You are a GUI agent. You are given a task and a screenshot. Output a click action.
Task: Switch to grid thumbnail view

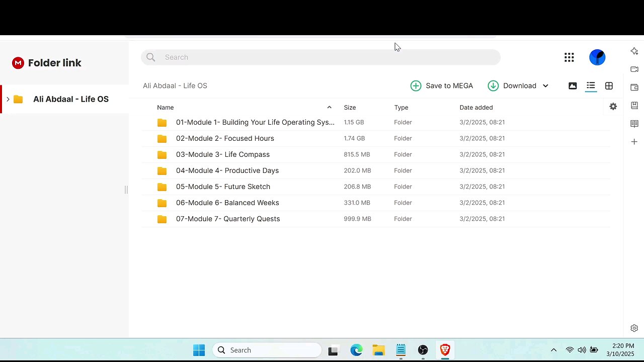pos(609,86)
